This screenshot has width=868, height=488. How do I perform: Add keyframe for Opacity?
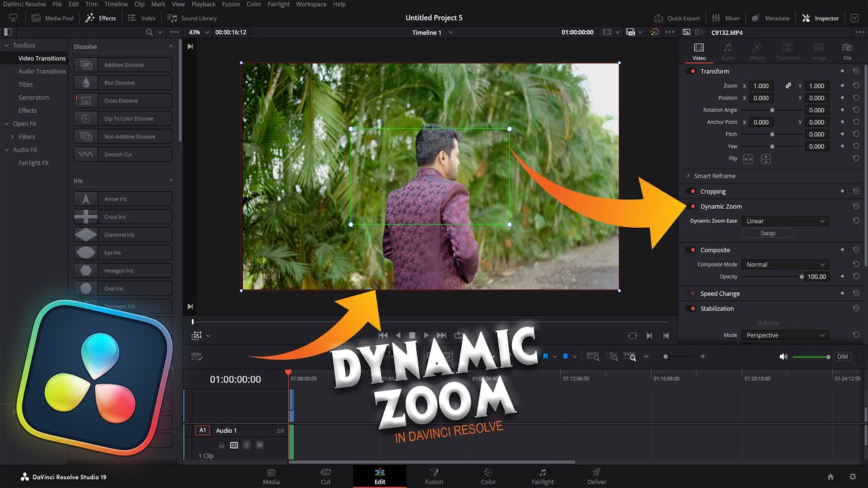pos(842,277)
